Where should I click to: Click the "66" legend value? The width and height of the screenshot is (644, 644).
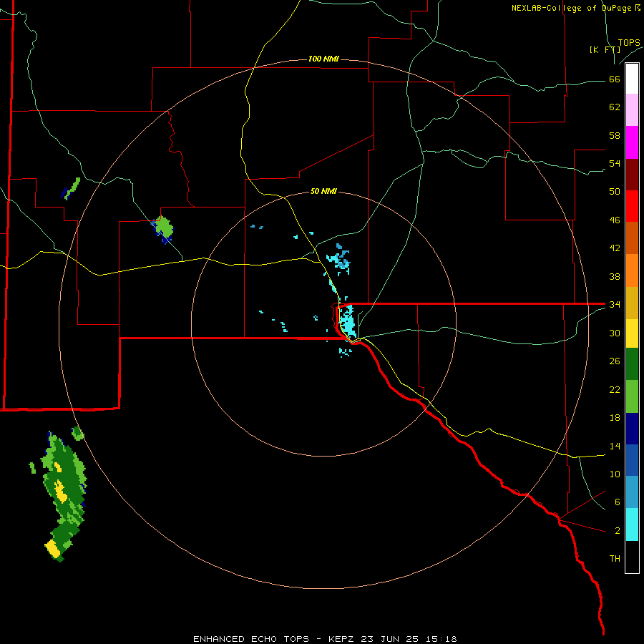(615, 79)
